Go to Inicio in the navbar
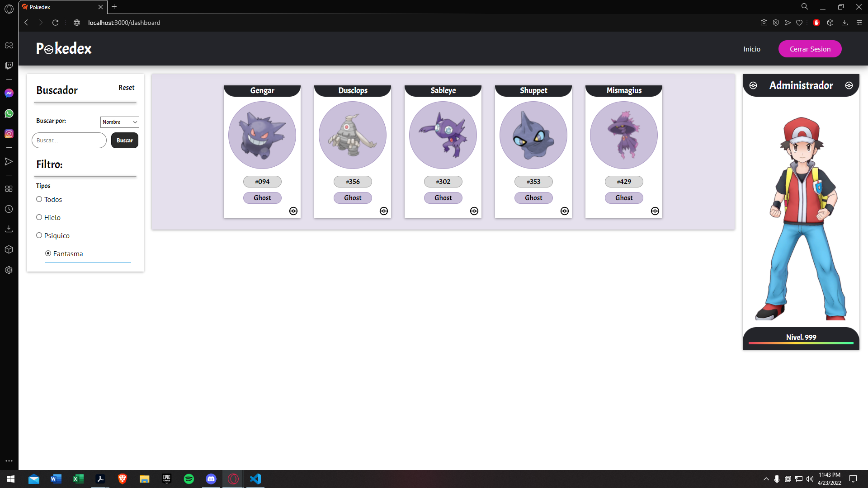The image size is (868, 488). pyautogui.click(x=752, y=49)
